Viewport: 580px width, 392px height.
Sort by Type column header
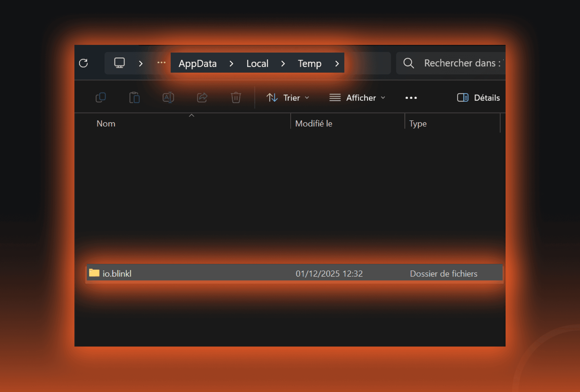pyautogui.click(x=418, y=123)
